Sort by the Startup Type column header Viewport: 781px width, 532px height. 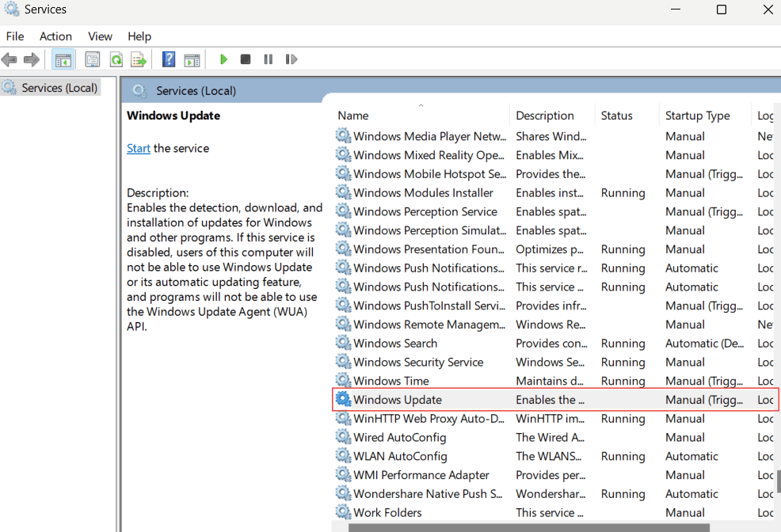(x=705, y=116)
